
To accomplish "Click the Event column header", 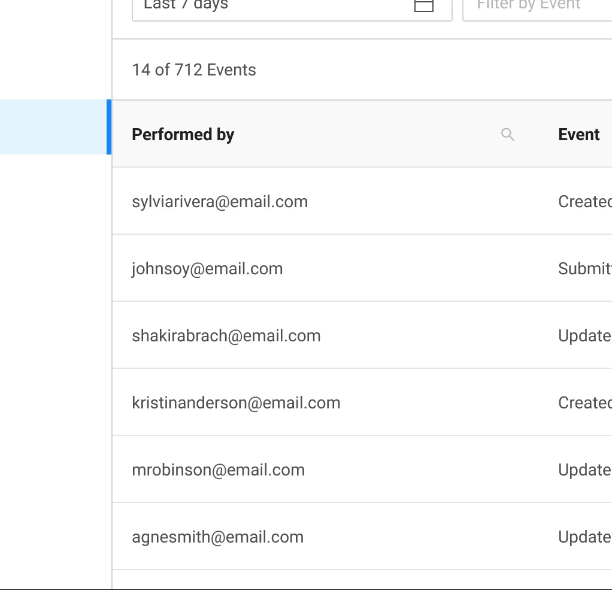I will click(579, 134).
